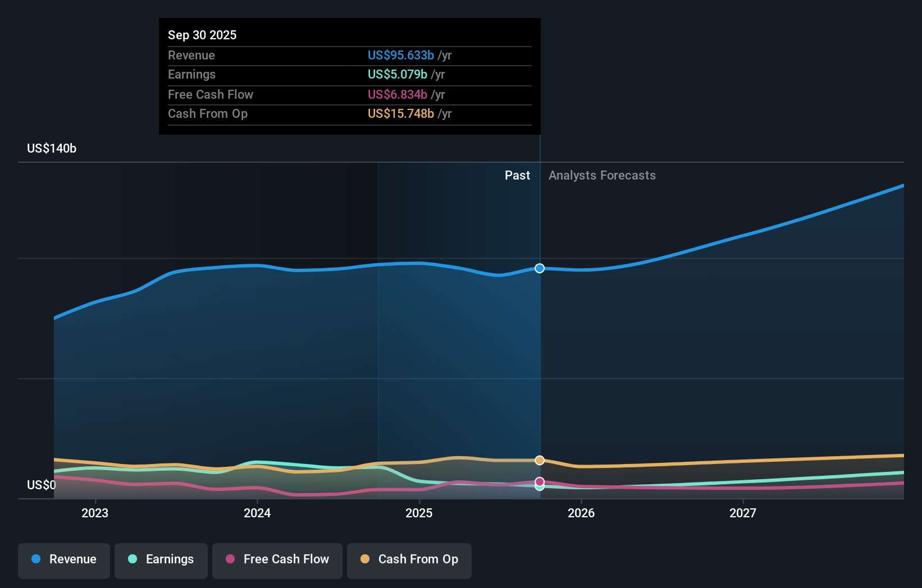The width and height of the screenshot is (922, 588).
Task: Toggle the Free Cash Flow series off
Action: tap(277, 559)
